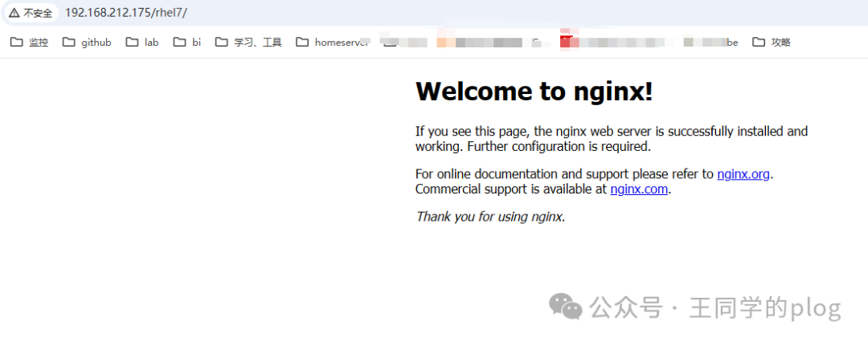The image size is (868, 342).
Task: Click the Welcome to nginx! heading
Action: (534, 92)
